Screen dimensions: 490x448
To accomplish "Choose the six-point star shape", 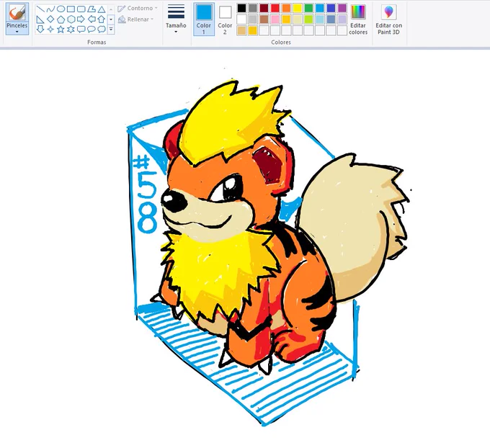I will pyautogui.click(x=71, y=30).
